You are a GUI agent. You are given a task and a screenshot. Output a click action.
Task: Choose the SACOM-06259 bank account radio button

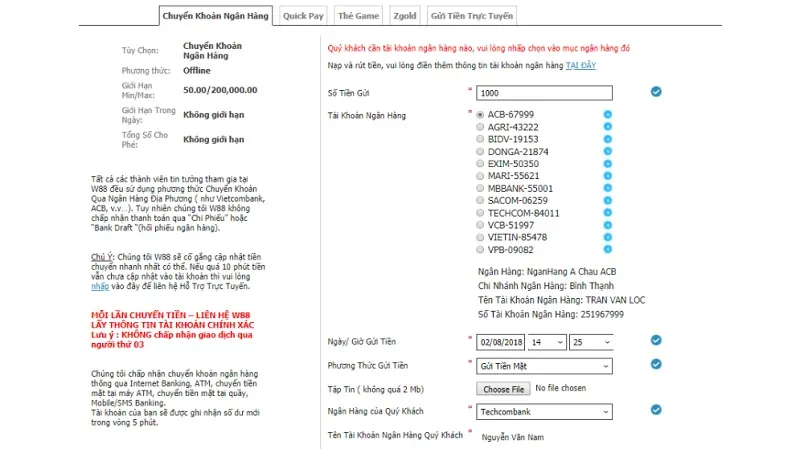pos(481,201)
